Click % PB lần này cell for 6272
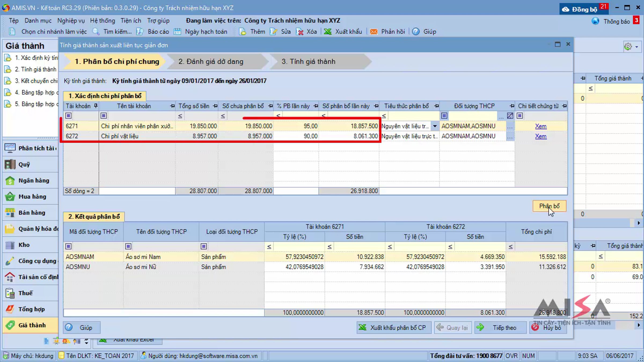This screenshot has height=362, width=644. coord(296,136)
